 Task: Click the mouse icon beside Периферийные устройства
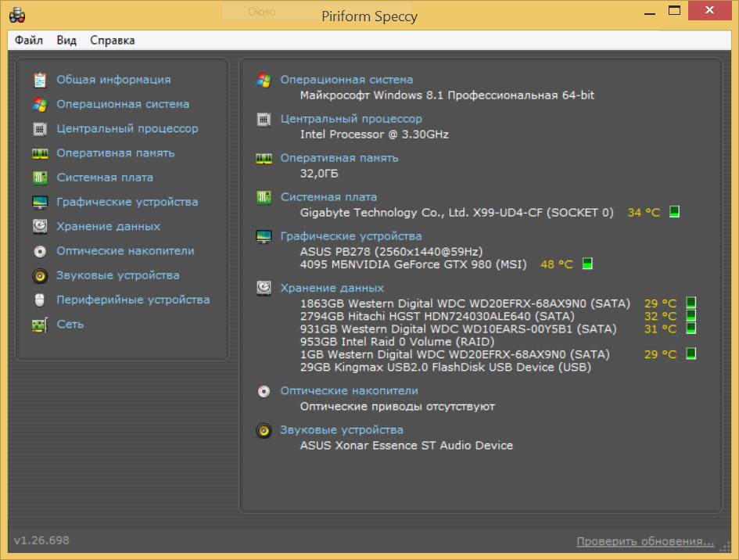[x=40, y=300]
